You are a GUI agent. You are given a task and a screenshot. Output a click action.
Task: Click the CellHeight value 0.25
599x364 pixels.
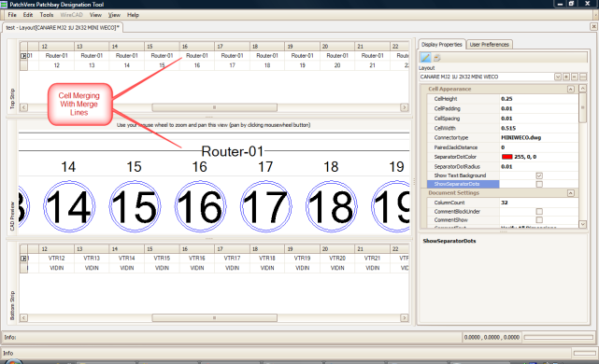pos(506,99)
